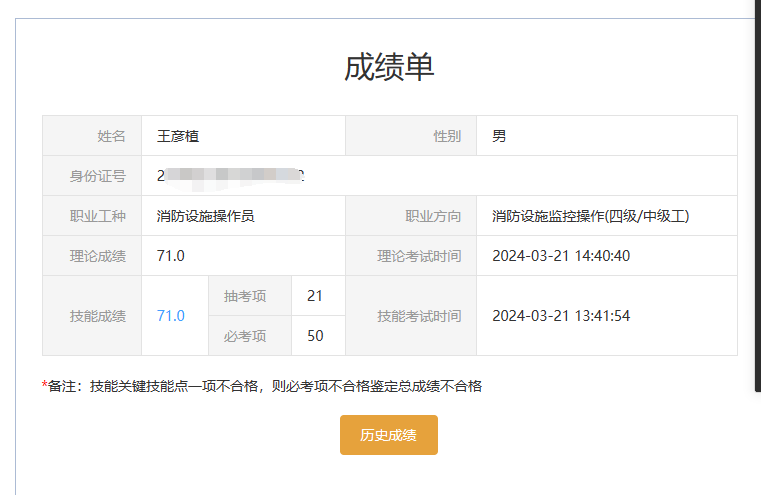Click the dark vertical scrollbar at right edge
This screenshot has width=761, height=495.
tap(757, 200)
